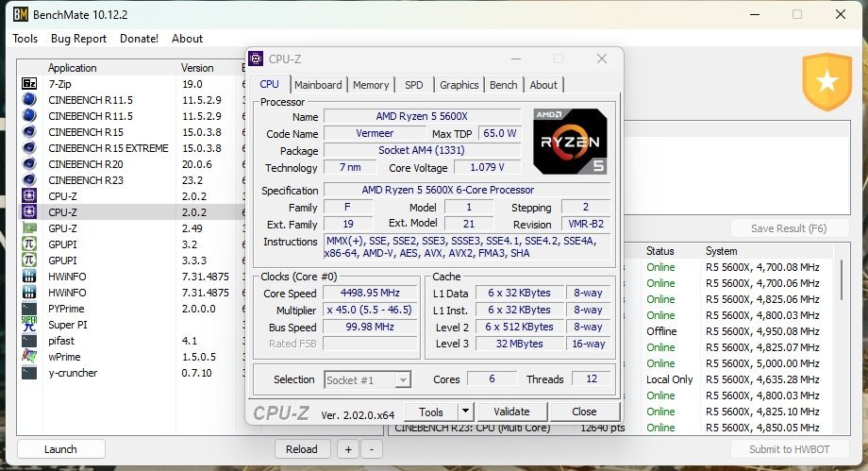Click the GPUPI 3.3.3 pi icon
The width and height of the screenshot is (868, 471).
pos(29,261)
